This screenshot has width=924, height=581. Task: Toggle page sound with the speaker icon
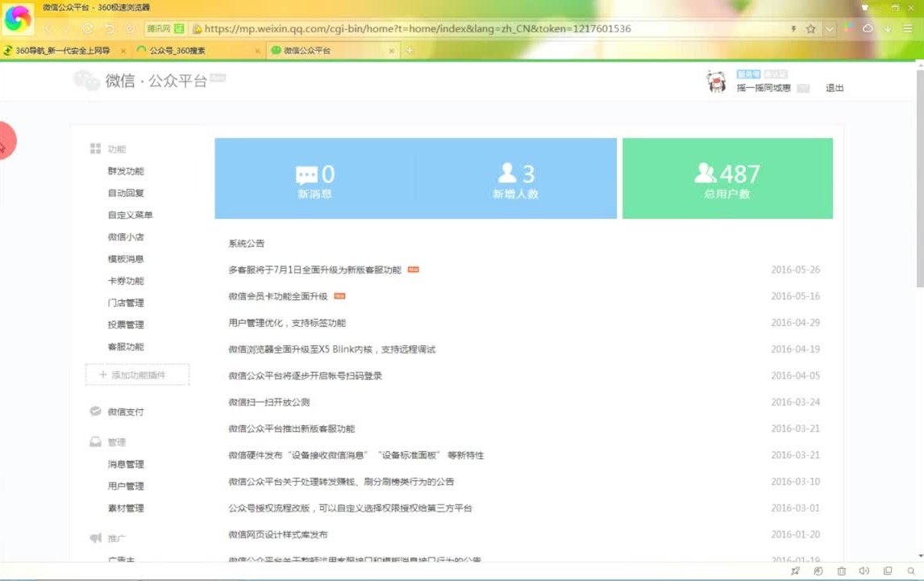[x=864, y=571]
